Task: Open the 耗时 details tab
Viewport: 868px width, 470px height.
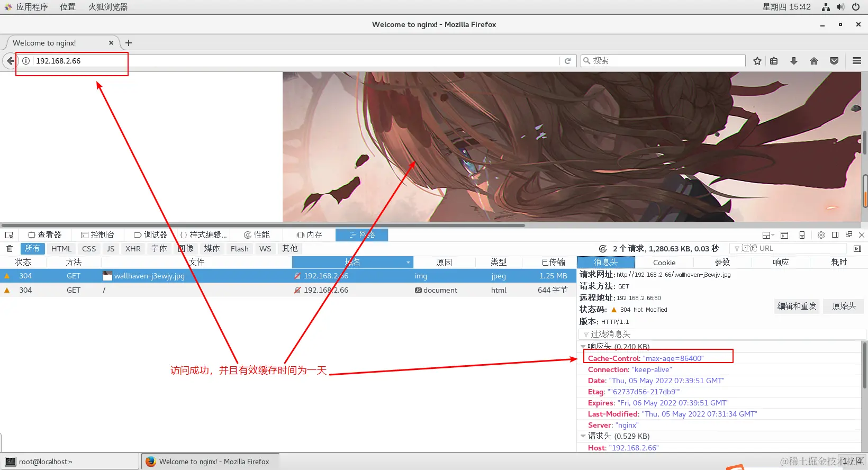Action: (x=839, y=263)
